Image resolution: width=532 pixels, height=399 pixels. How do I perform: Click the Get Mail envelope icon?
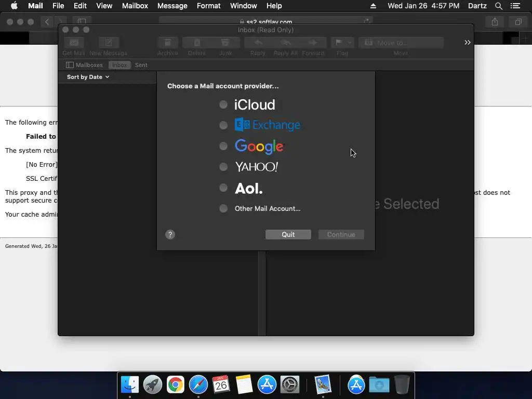click(x=74, y=43)
